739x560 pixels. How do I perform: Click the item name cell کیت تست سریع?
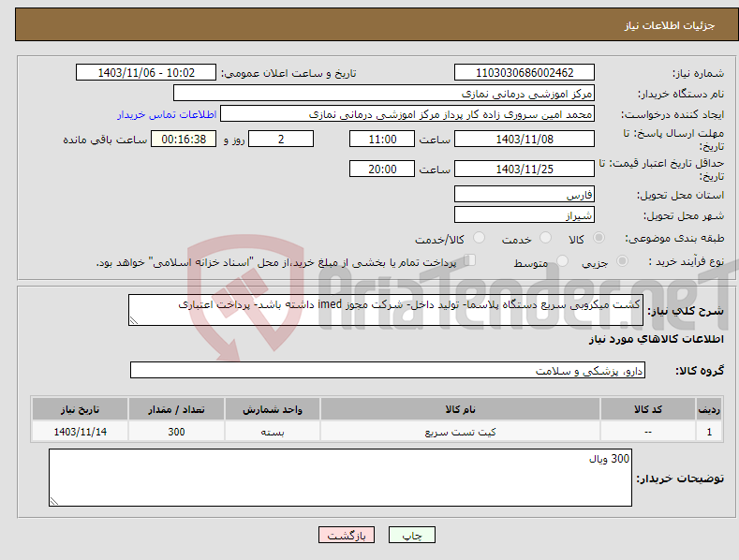coord(461,432)
